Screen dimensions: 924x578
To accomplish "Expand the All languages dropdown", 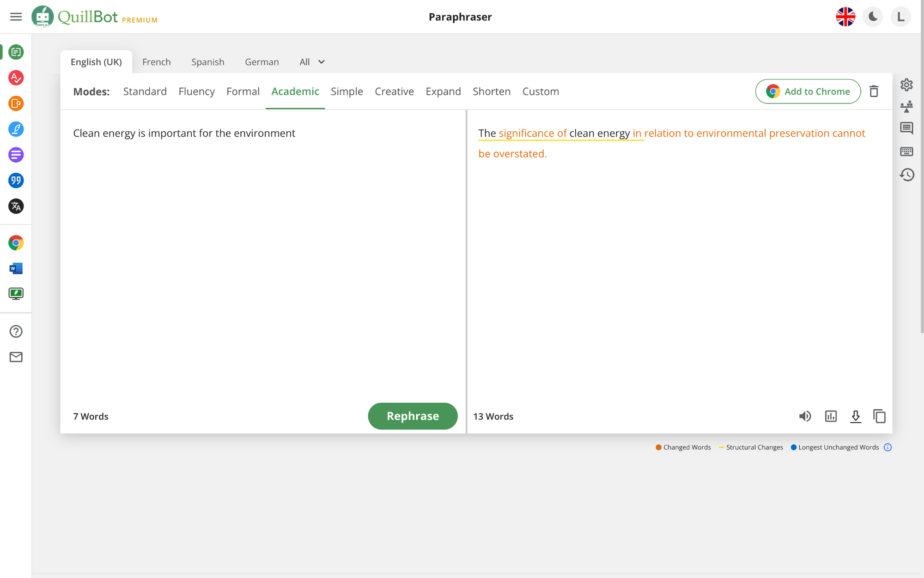I will pyautogui.click(x=312, y=62).
